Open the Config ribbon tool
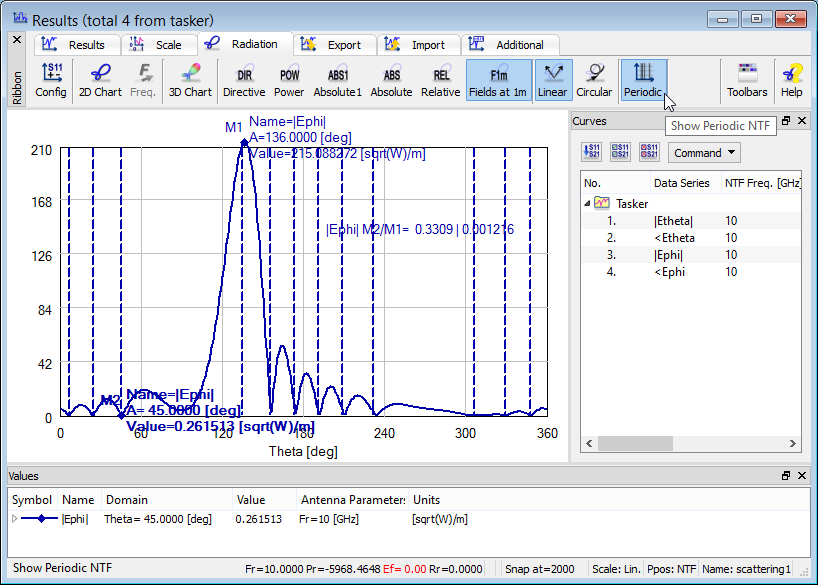Viewport: 818px width, 585px height. click(51, 80)
